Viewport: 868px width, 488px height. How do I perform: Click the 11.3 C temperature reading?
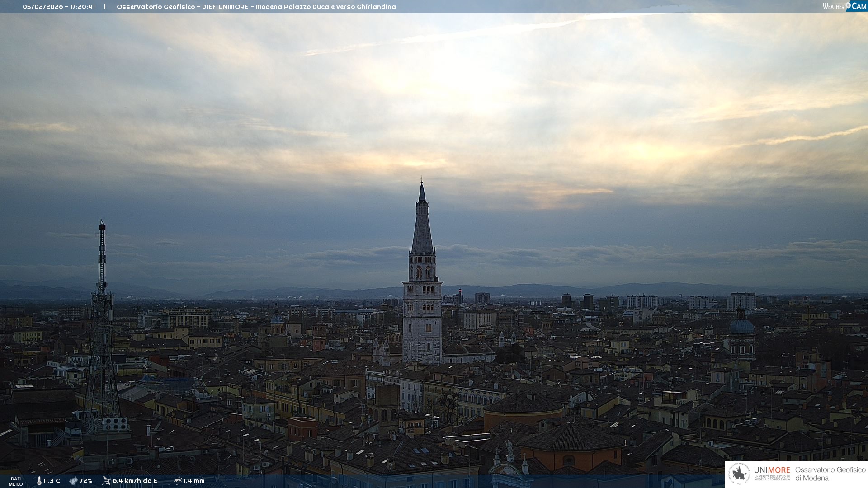coord(52,481)
